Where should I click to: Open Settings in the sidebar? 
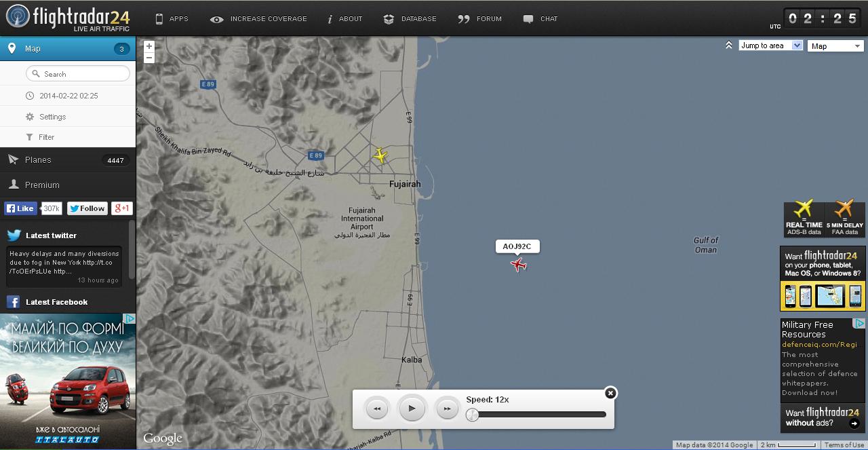coord(52,117)
